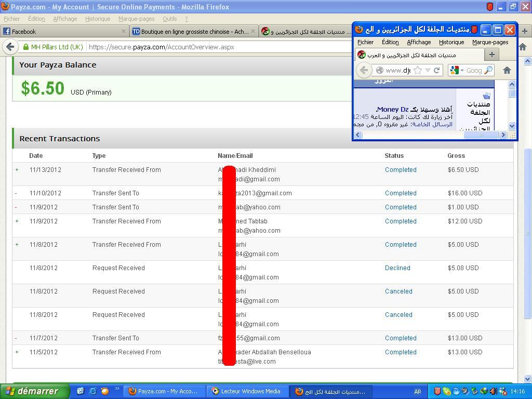Viewport: 532px width, 399px height.
Task: Open Historique menu in the Payza window
Action: tap(98, 19)
